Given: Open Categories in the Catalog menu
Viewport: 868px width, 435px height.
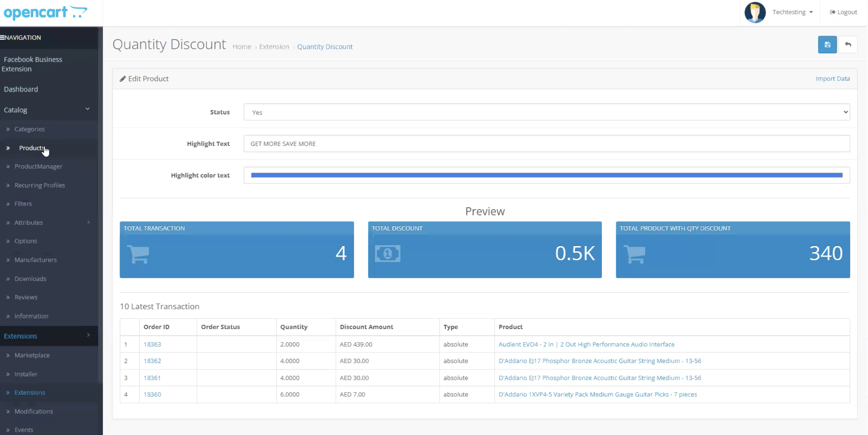Looking at the screenshot, I should pyautogui.click(x=29, y=129).
